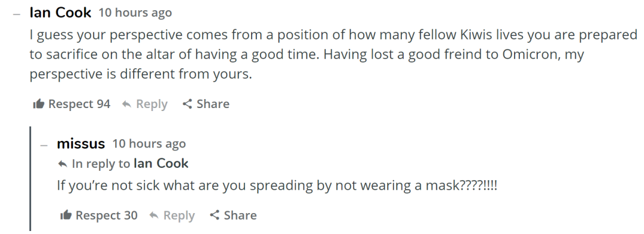
Task: Click Respect 94 count text
Action: coord(79,104)
